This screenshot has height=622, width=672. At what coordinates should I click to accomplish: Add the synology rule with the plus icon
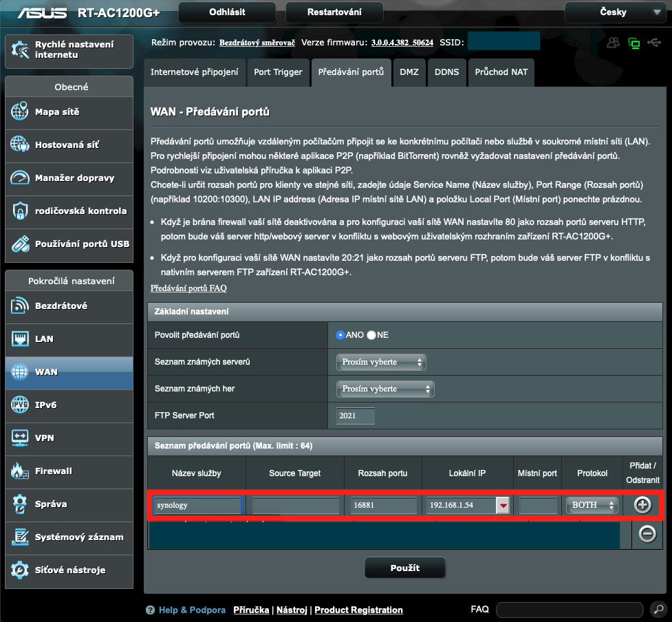642,504
